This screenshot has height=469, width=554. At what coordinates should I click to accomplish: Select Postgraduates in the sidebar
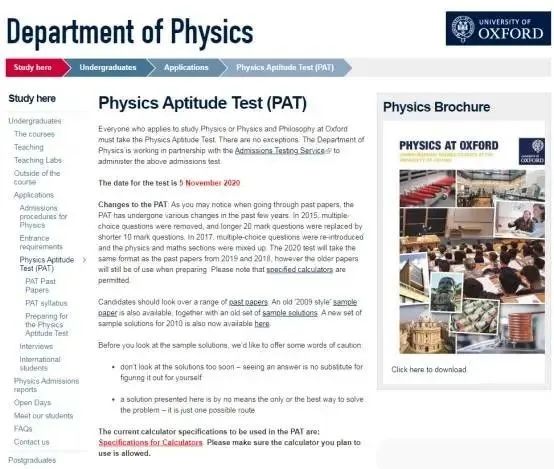point(32,460)
